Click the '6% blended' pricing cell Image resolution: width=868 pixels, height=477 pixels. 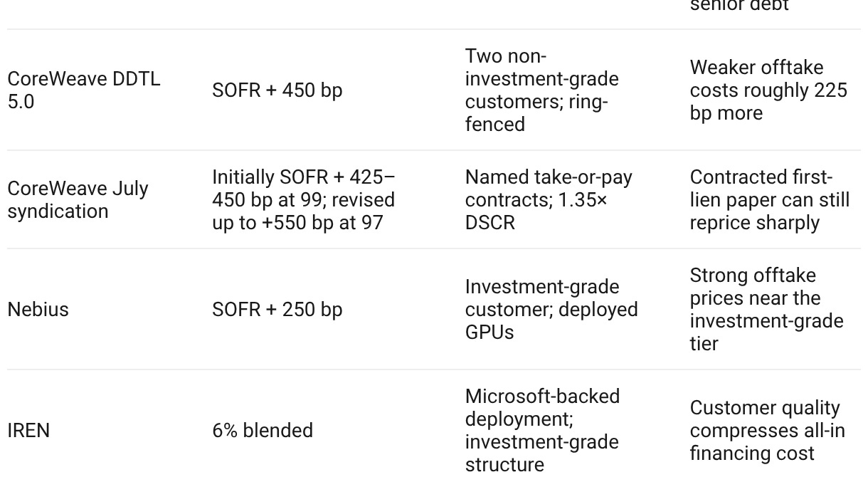pyautogui.click(x=263, y=431)
